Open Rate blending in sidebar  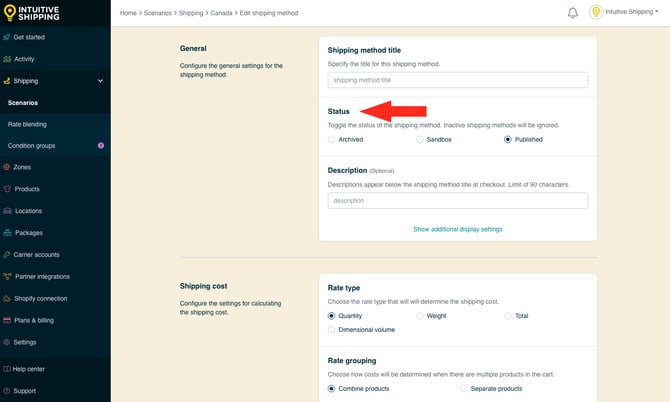(27, 124)
